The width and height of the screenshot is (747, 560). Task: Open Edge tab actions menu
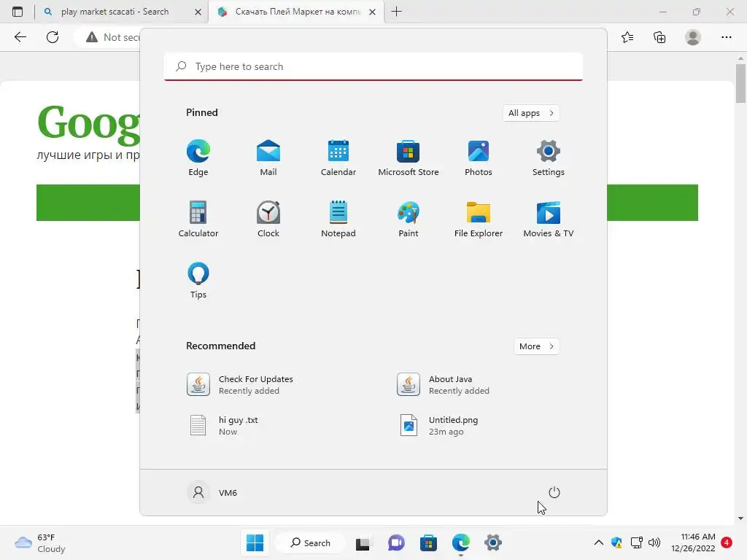point(18,12)
